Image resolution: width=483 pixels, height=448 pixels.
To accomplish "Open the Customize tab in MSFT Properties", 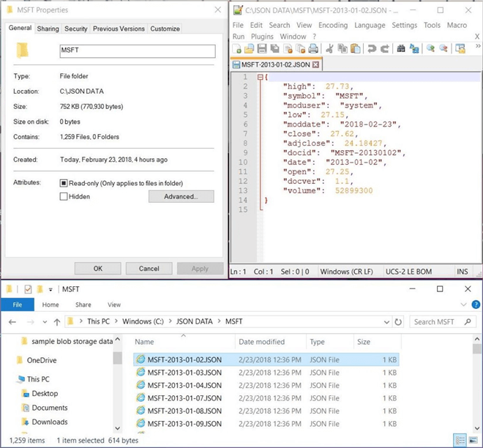I will 165,29.
